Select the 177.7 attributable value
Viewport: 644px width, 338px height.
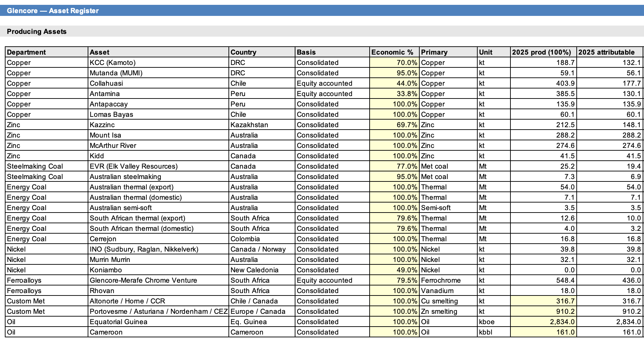tap(610, 83)
